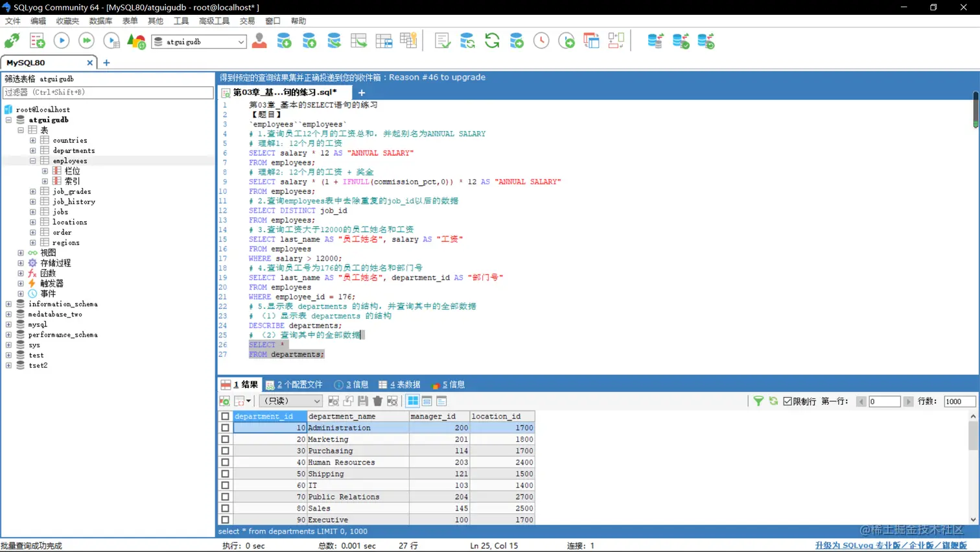Screen dimensions: 980x552
Task: Click the SQL editor vertical scrollbar thumb
Action: point(975,110)
